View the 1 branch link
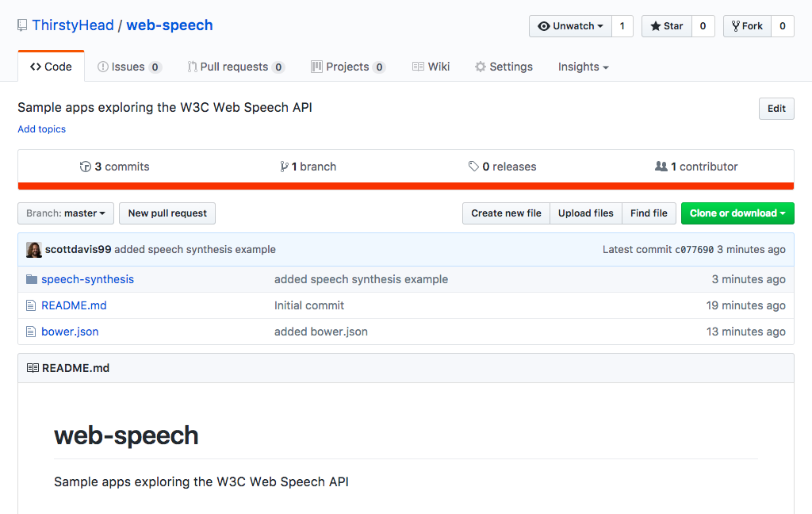812x514 pixels. pyautogui.click(x=308, y=167)
